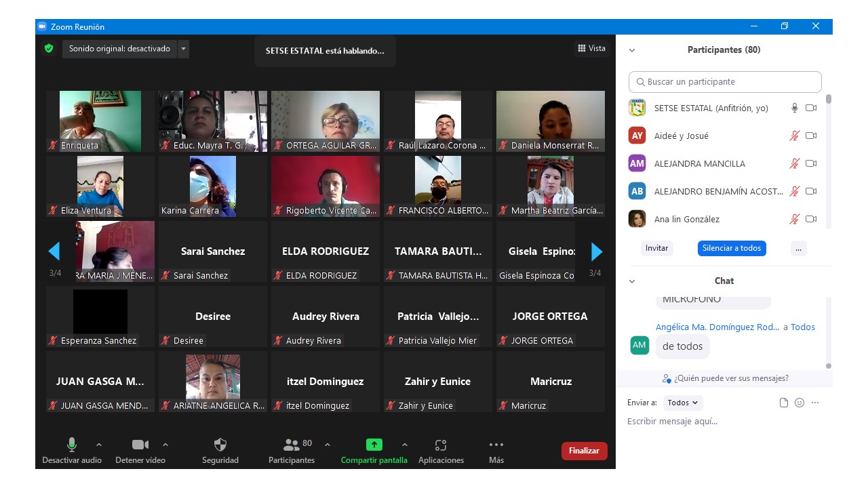868x488 pixels.
Task: Select Sarai Sanchez participant tile
Action: pyautogui.click(x=213, y=251)
